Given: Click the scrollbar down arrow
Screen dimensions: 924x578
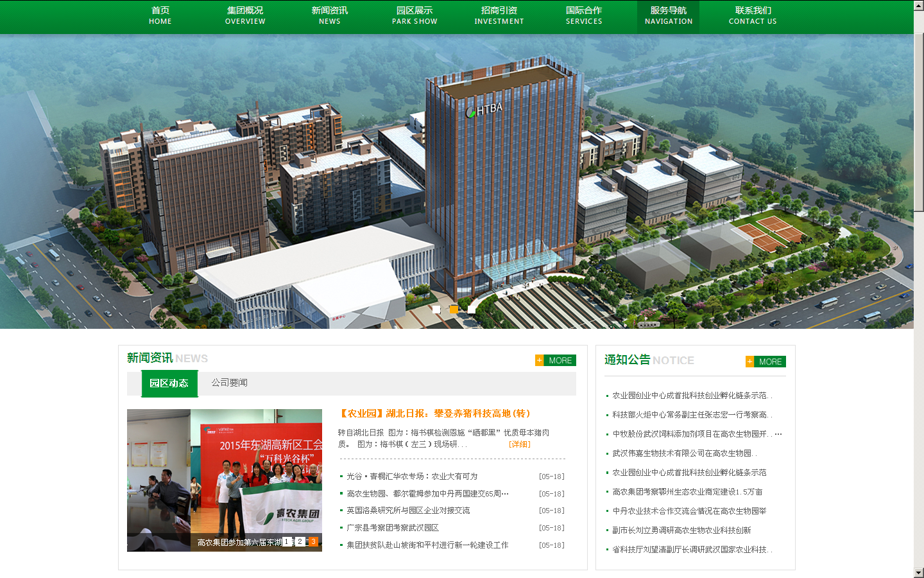Looking at the screenshot, I should tap(919, 572).
